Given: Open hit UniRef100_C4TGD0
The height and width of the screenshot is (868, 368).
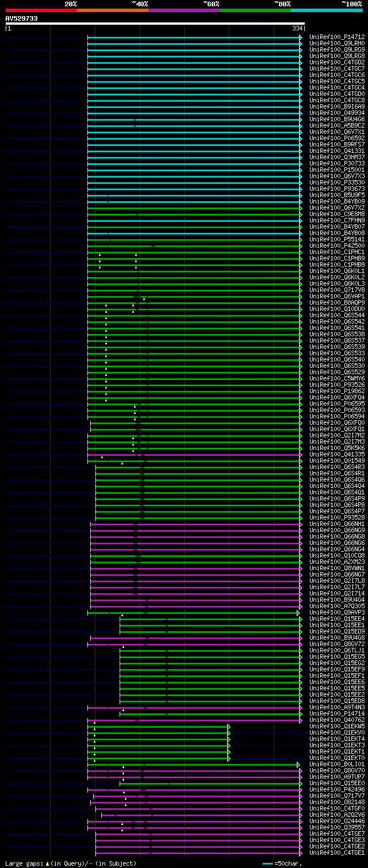Looking at the screenshot, I should coord(337,94).
